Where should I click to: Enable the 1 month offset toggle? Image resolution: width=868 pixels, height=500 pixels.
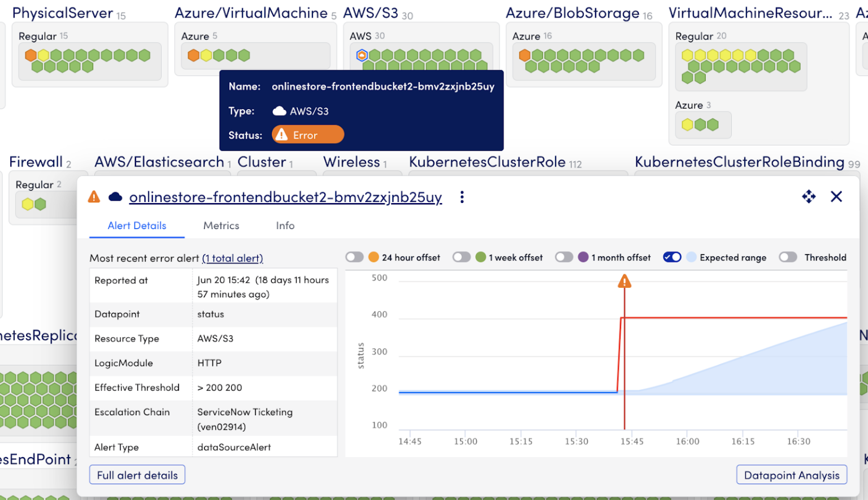click(x=564, y=257)
